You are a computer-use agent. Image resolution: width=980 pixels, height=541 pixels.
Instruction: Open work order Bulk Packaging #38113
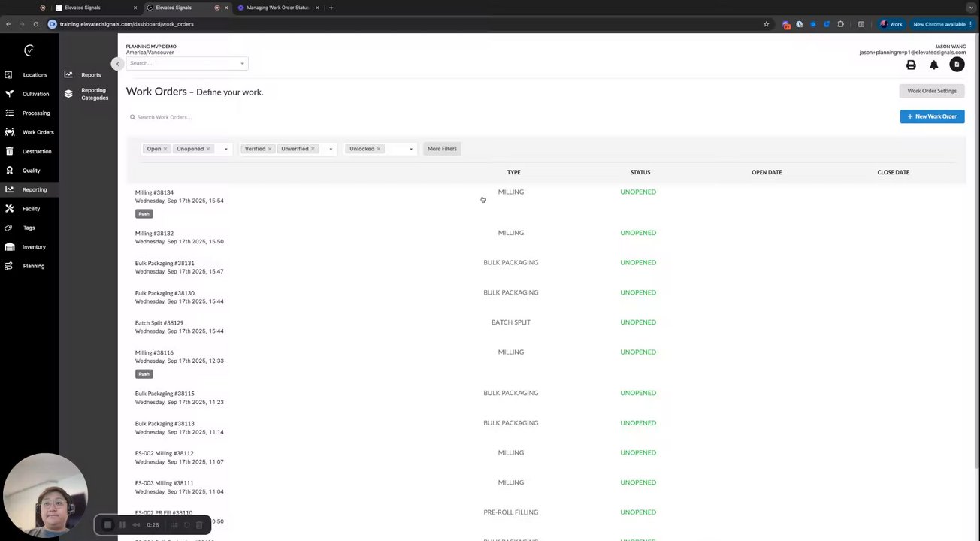click(x=165, y=423)
